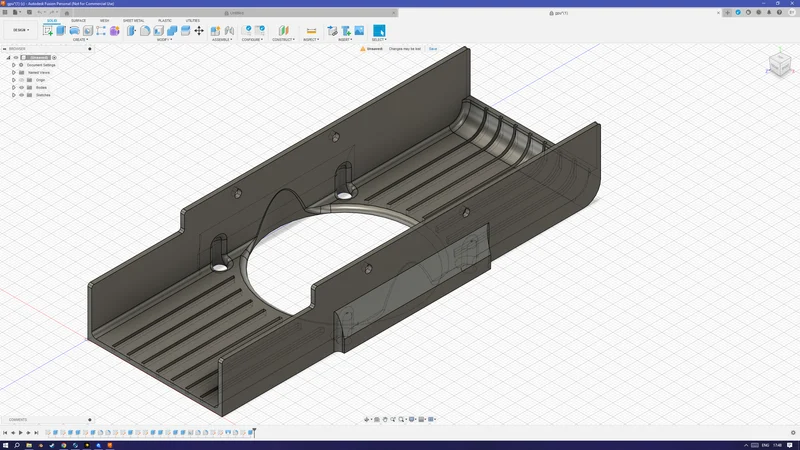Click the Pan hand navigation tool
Image resolution: width=800 pixels, height=450 pixels.
point(385,419)
